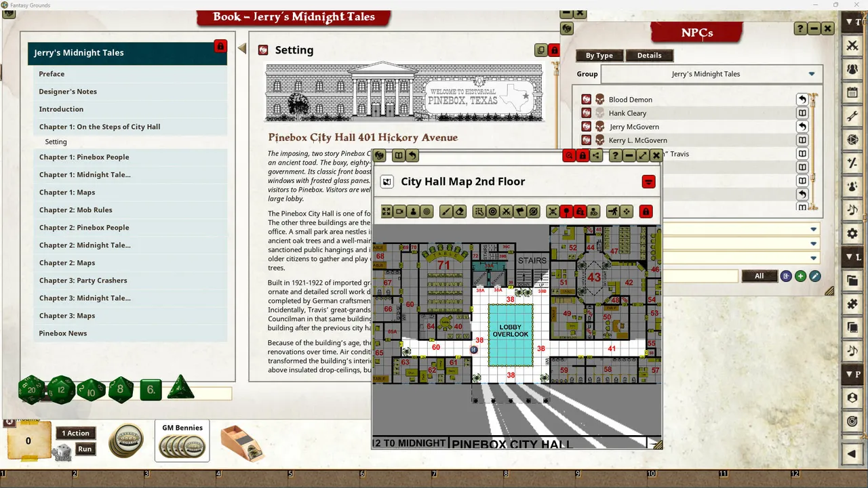Open the Savage Worlds chip icon
Screen dimensions: 868x488
pos(125,439)
